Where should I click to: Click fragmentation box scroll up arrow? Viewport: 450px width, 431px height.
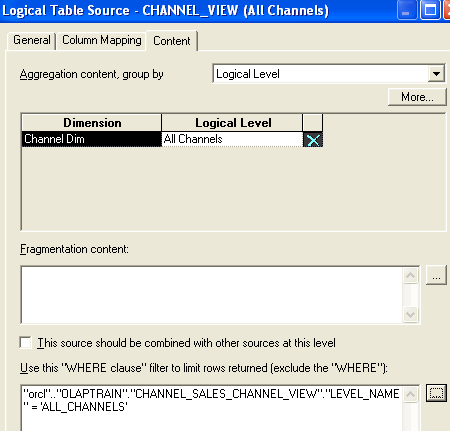pyautogui.click(x=410, y=275)
